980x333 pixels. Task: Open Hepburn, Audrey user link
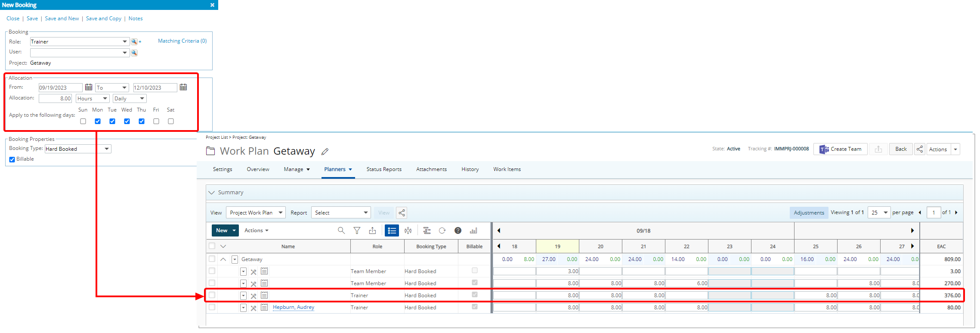[x=294, y=307]
